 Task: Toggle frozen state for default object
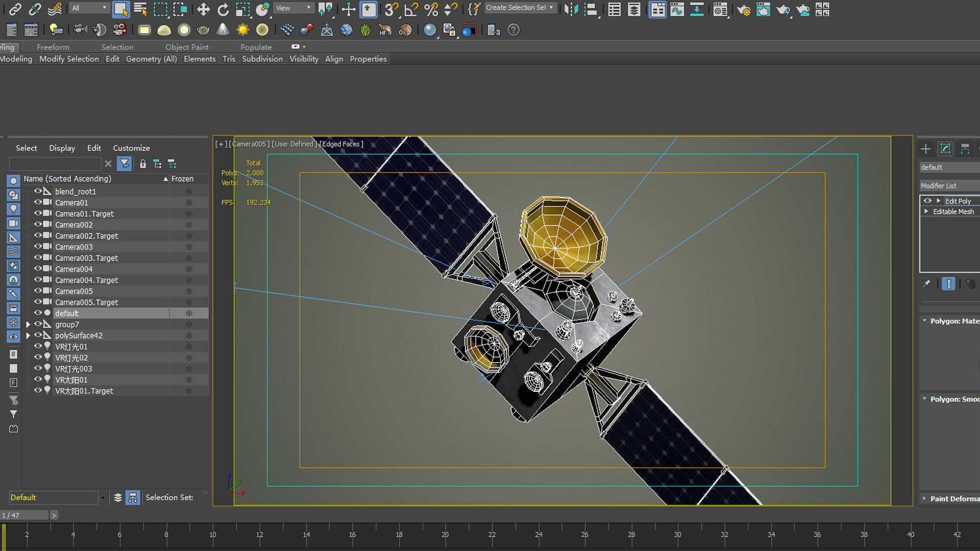tap(189, 313)
